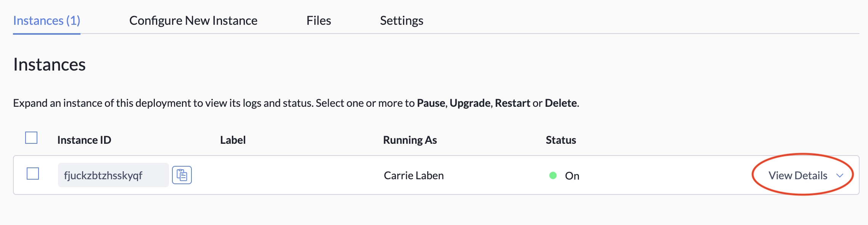The height and width of the screenshot is (225, 868).
Task: Open the Settings tab
Action: point(402,21)
